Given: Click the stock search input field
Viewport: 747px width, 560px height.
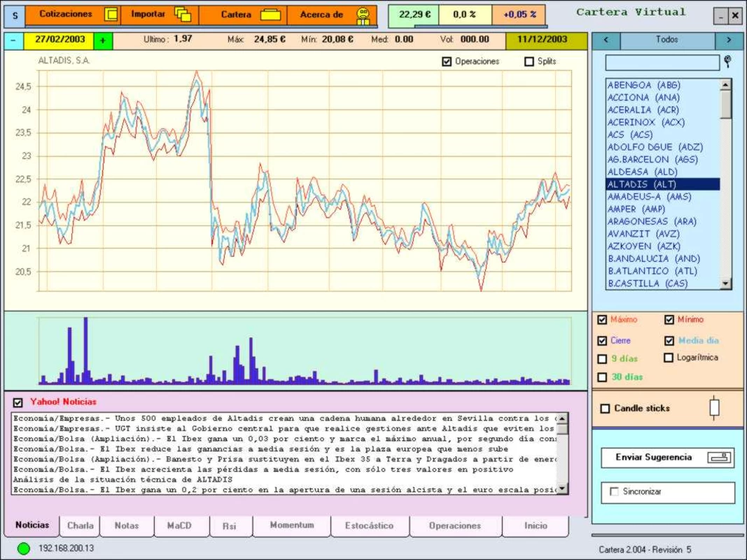Looking at the screenshot, I should 662,62.
